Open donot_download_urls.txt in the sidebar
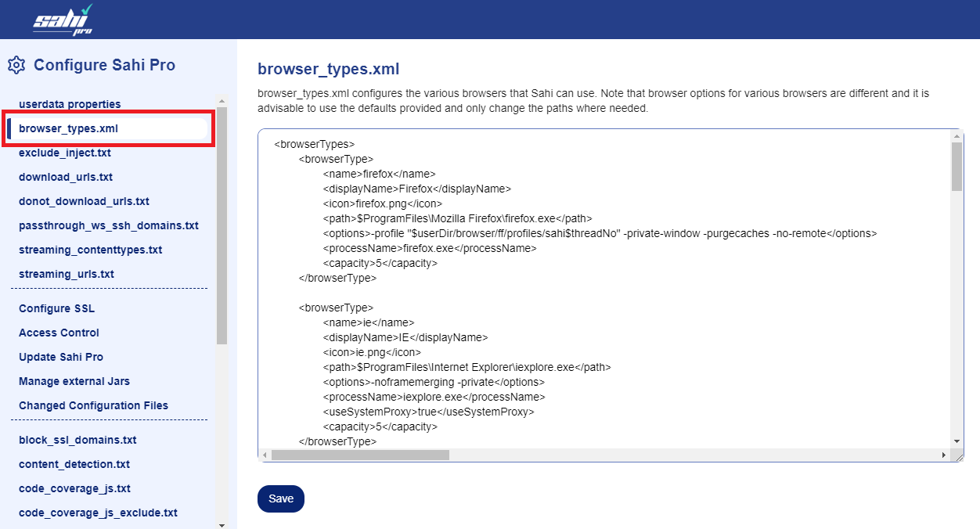Screen dimensions: 980x529 click(x=84, y=201)
